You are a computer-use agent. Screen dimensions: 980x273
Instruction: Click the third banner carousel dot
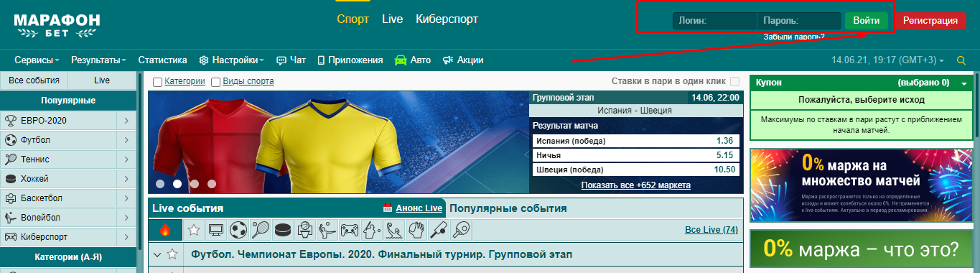coord(195,183)
